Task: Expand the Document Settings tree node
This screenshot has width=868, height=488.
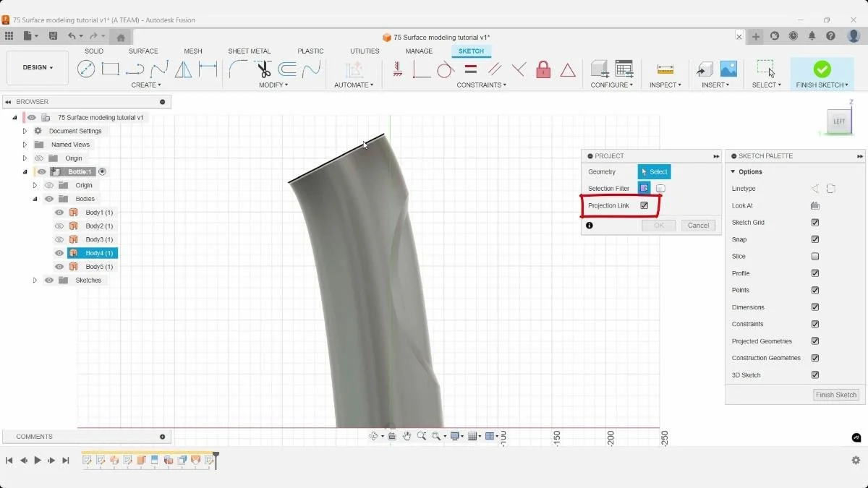Action: point(25,131)
